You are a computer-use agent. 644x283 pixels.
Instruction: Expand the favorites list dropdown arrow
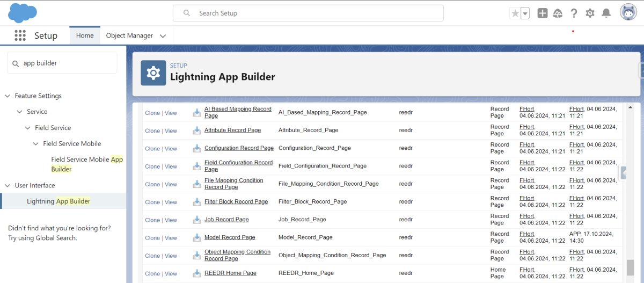525,13
